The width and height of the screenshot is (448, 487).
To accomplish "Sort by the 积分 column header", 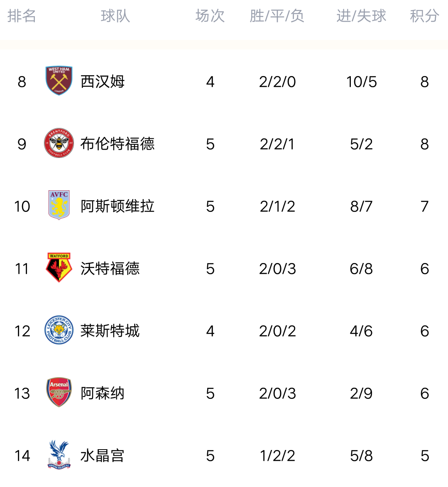I will (424, 16).
